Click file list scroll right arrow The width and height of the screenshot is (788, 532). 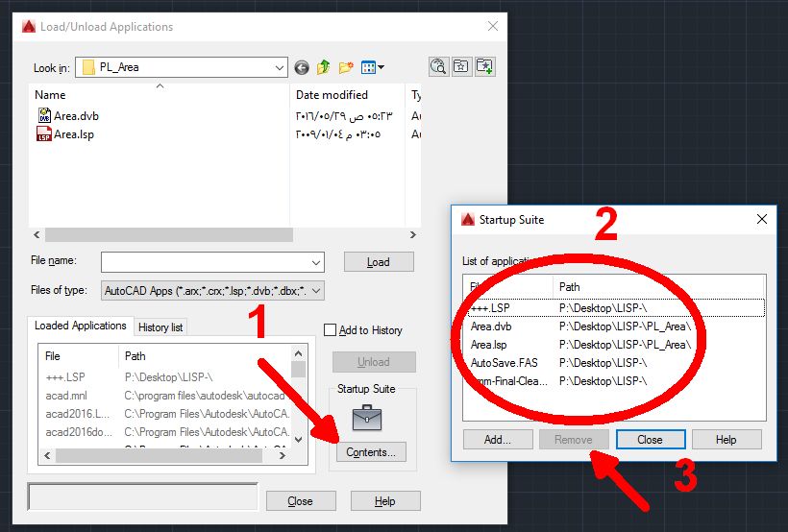(413, 234)
